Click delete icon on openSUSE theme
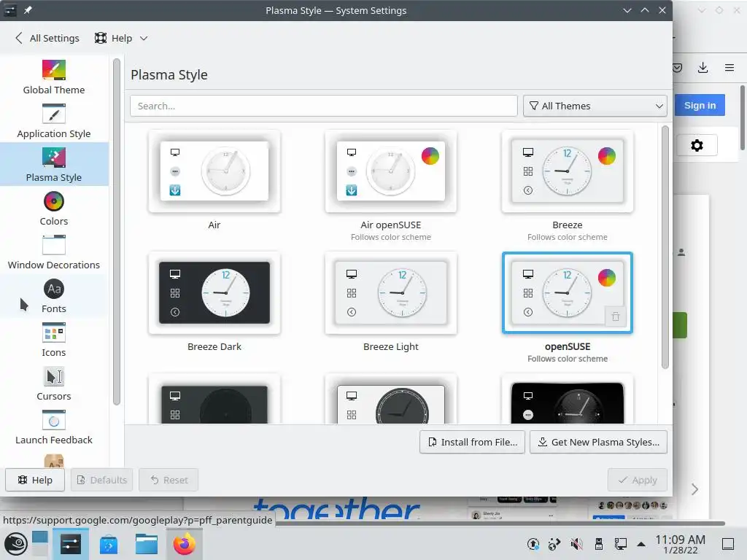Image resolution: width=747 pixels, height=560 pixels. [x=616, y=316]
